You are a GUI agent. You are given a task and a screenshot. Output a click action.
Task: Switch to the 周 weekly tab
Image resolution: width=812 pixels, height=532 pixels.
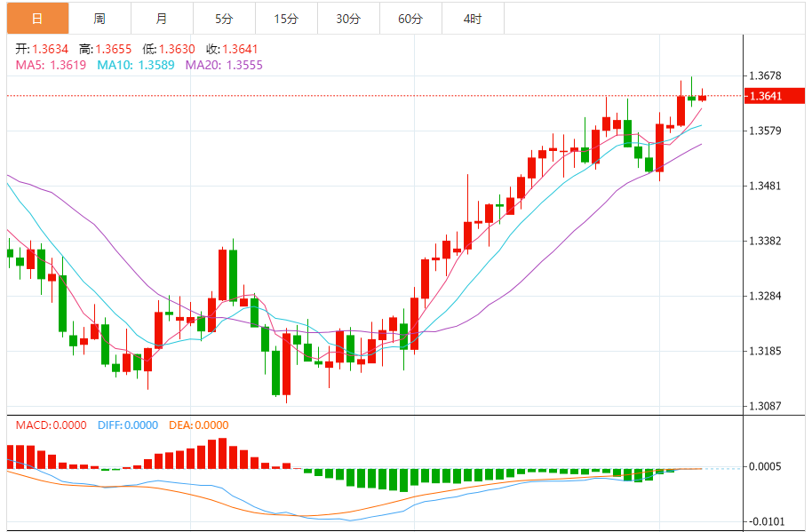point(100,19)
